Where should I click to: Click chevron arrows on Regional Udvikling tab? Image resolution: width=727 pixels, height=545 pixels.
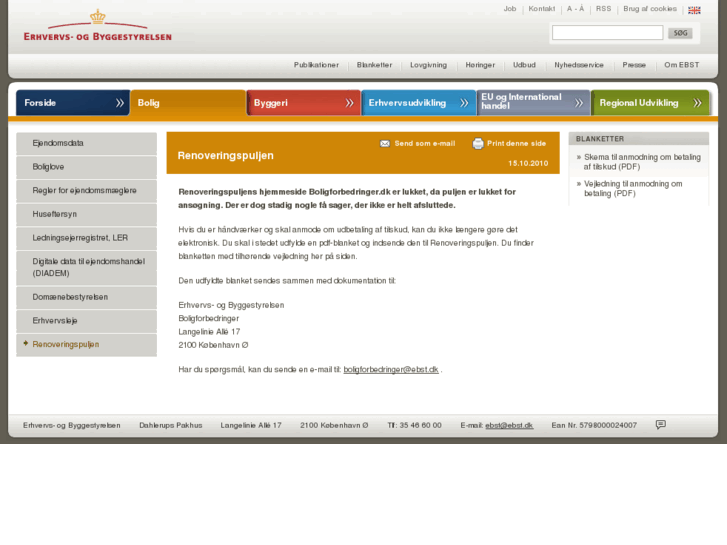coord(697,103)
